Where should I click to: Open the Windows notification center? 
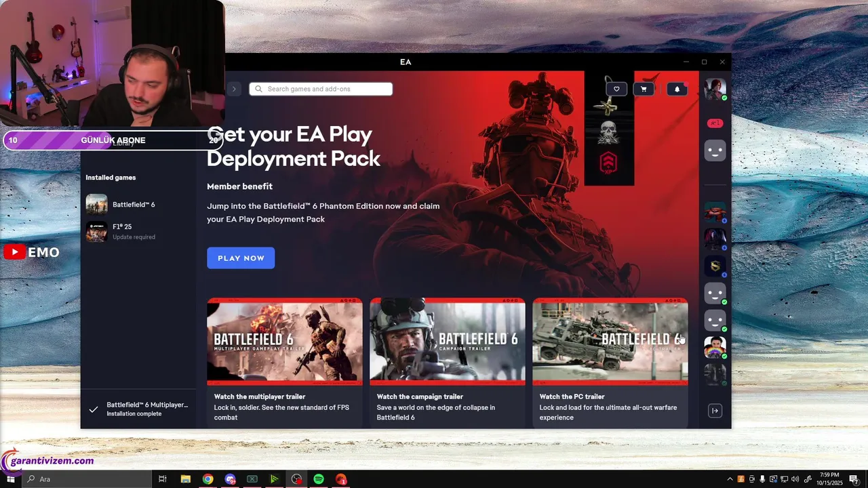[854, 479]
